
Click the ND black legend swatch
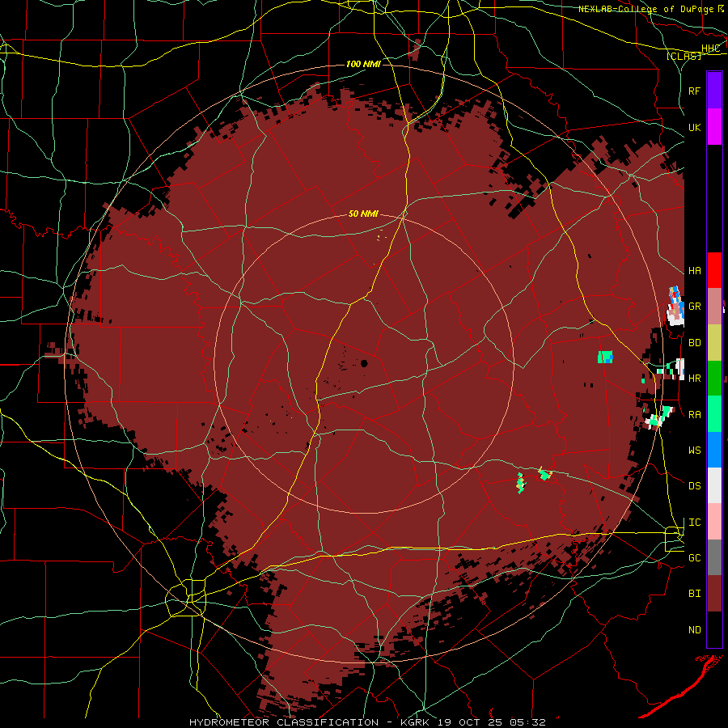[714, 629]
